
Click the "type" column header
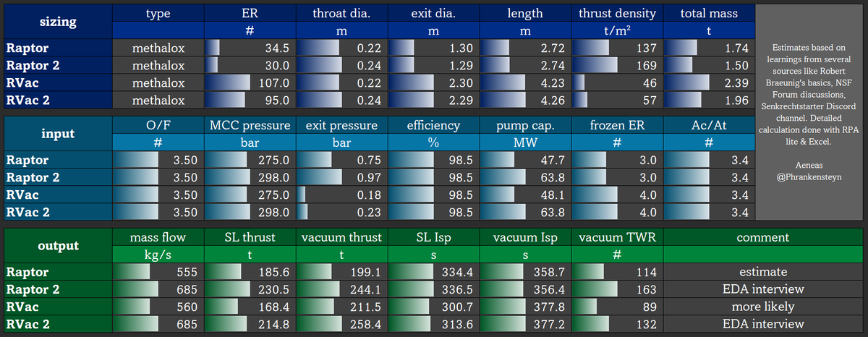point(157,13)
